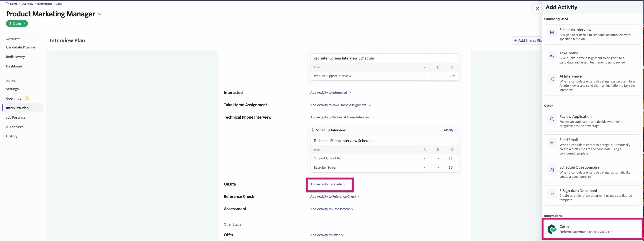644x241 pixels.
Task: Close the Add Activity panel
Action: (x=537, y=9)
